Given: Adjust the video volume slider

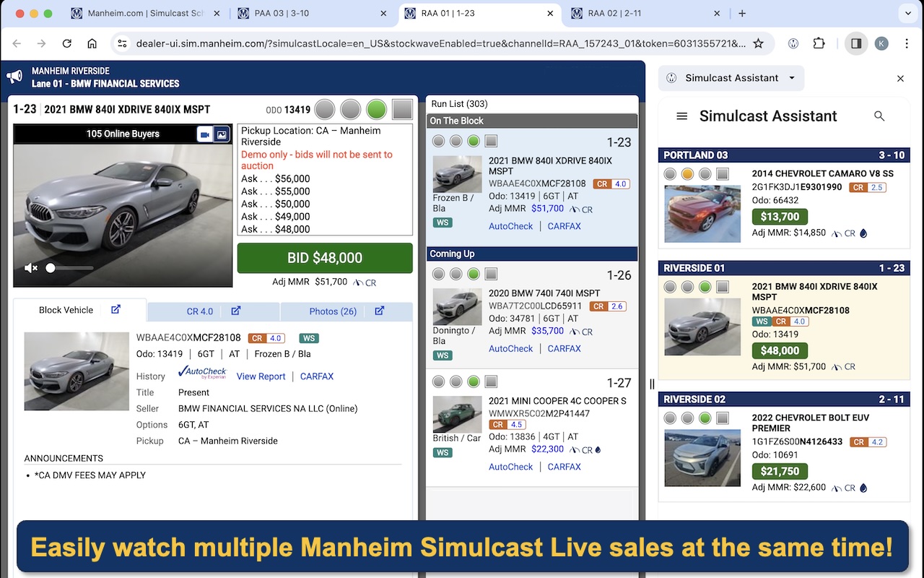Looking at the screenshot, I should click(51, 267).
